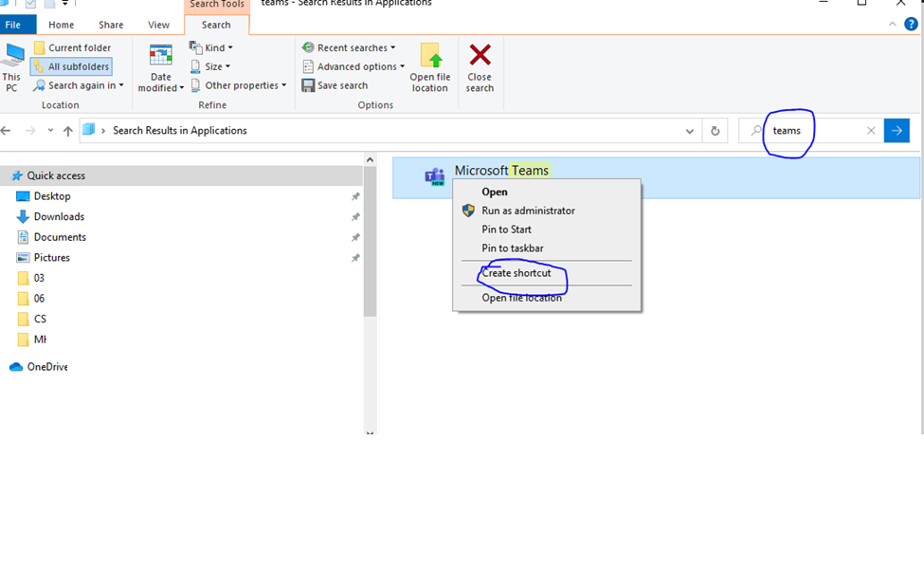The height and width of the screenshot is (569, 924).
Task: Click the up-arrow navigation icon
Action: 67,131
